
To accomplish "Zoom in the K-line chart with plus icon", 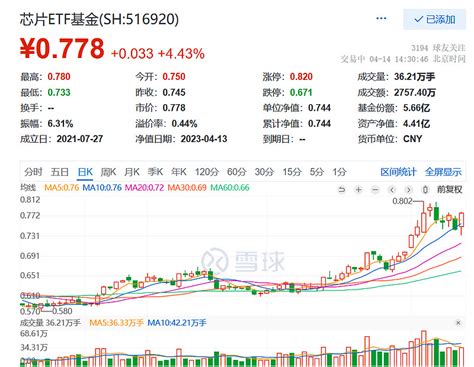I will coord(358,190).
